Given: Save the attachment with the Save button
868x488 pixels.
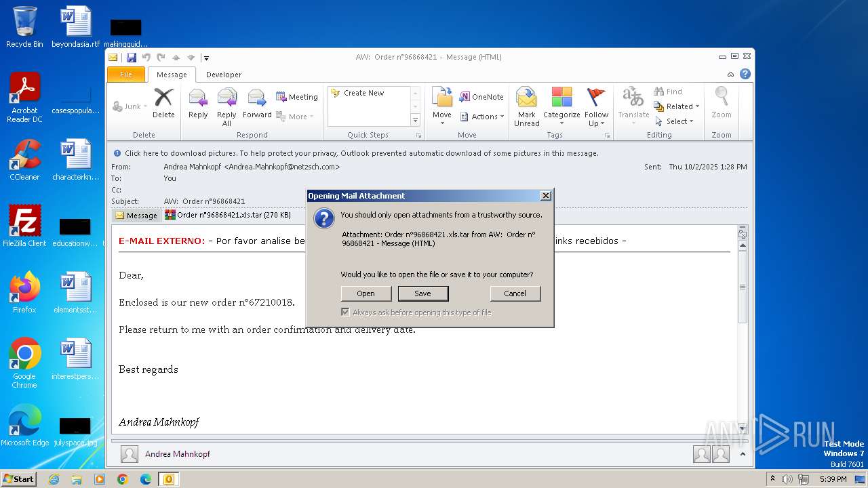Looking at the screenshot, I should click(423, 293).
